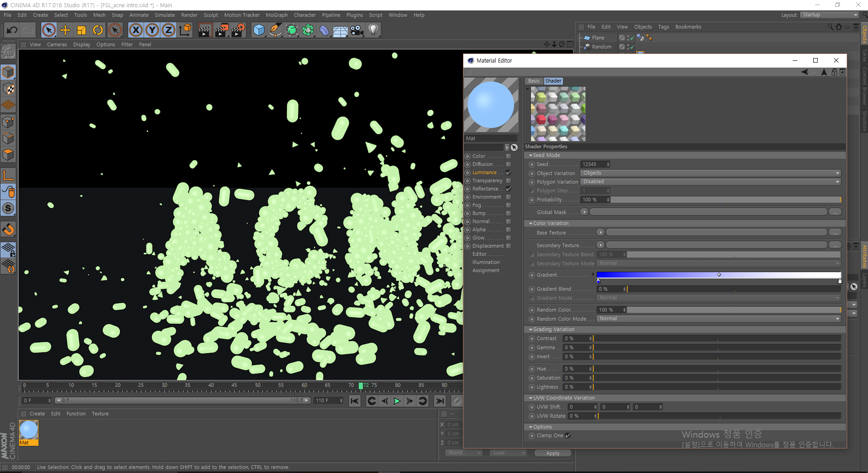Play the animation forward

(397, 401)
